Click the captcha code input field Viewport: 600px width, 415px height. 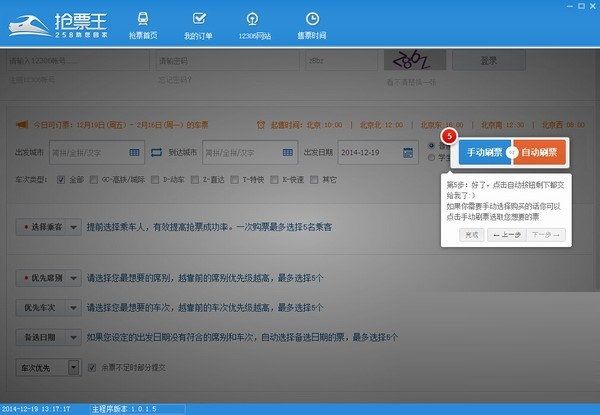point(341,60)
